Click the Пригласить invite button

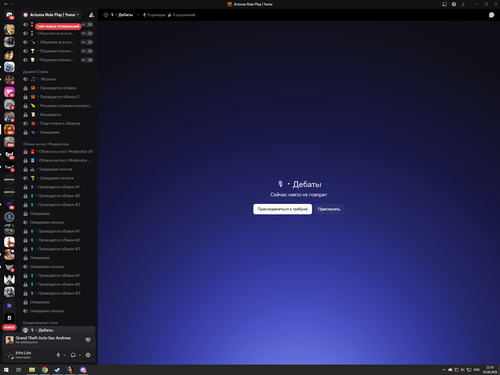coord(329,209)
